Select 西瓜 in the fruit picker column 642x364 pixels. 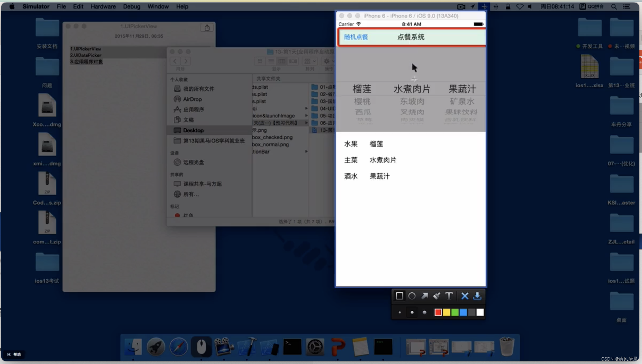pos(363,112)
